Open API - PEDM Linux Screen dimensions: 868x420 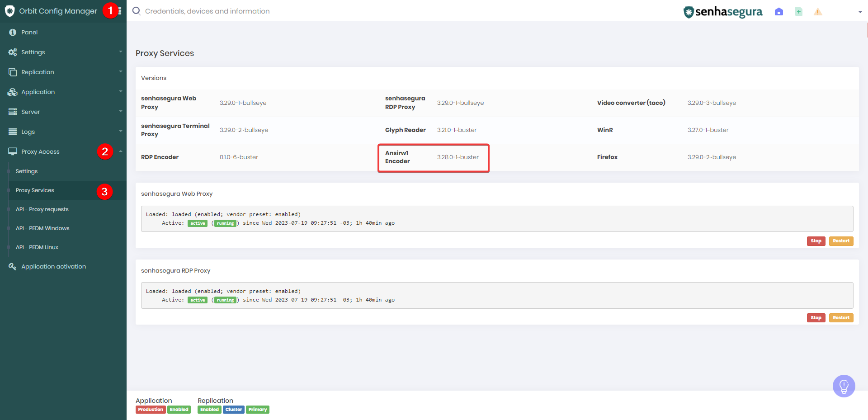coord(37,247)
